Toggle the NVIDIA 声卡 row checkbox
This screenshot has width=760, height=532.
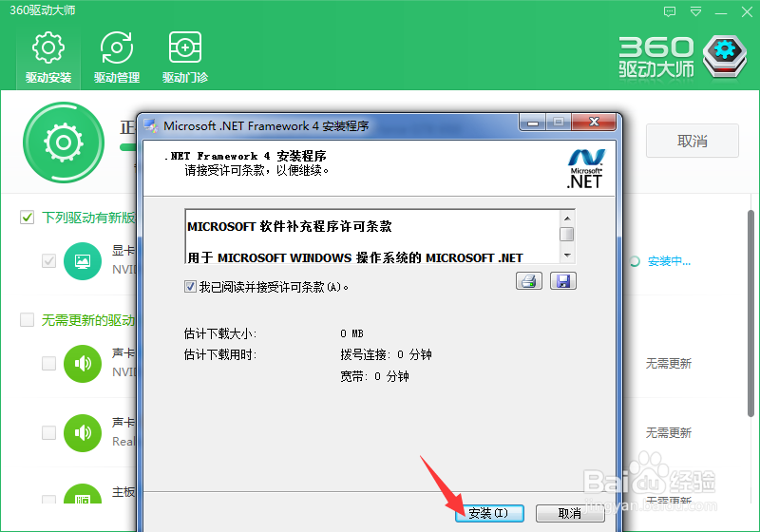click(x=48, y=363)
